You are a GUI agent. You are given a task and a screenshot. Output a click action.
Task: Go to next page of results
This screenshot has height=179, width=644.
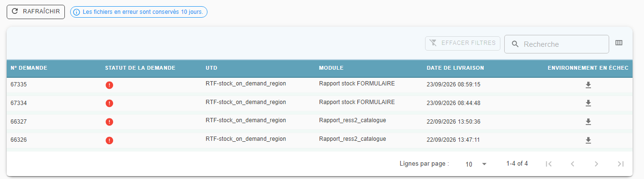596,164
